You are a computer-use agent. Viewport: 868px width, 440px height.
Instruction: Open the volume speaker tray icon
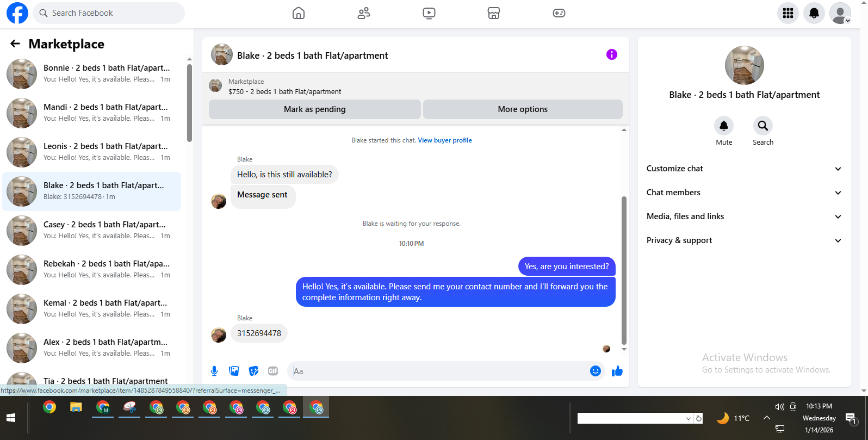(779, 407)
